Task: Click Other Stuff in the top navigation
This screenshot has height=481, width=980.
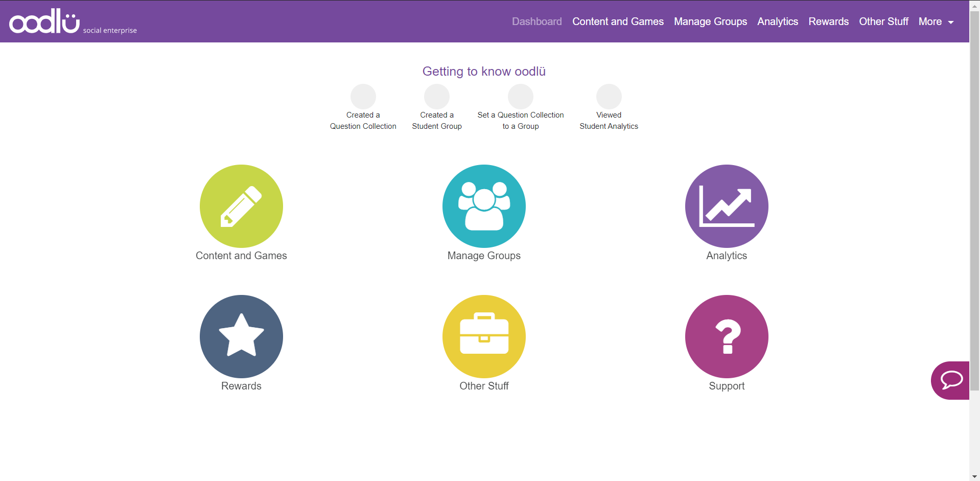Action: [883, 21]
